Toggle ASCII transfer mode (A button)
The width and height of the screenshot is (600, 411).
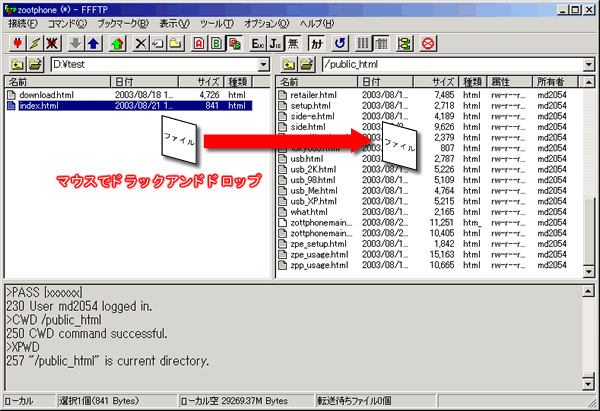coord(197,43)
